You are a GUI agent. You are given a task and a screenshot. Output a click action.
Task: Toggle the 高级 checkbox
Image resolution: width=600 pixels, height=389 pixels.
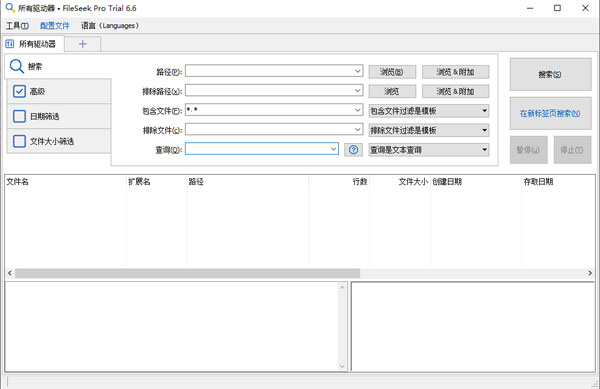click(19, 91)
